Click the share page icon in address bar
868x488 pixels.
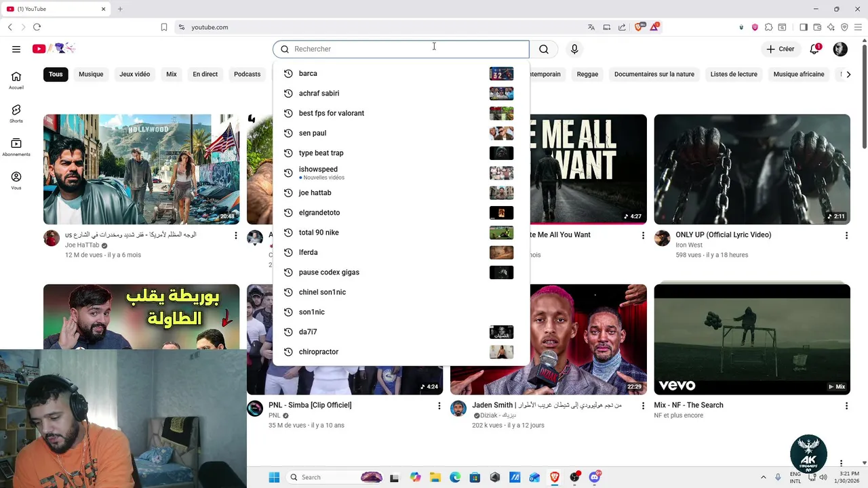622,27
